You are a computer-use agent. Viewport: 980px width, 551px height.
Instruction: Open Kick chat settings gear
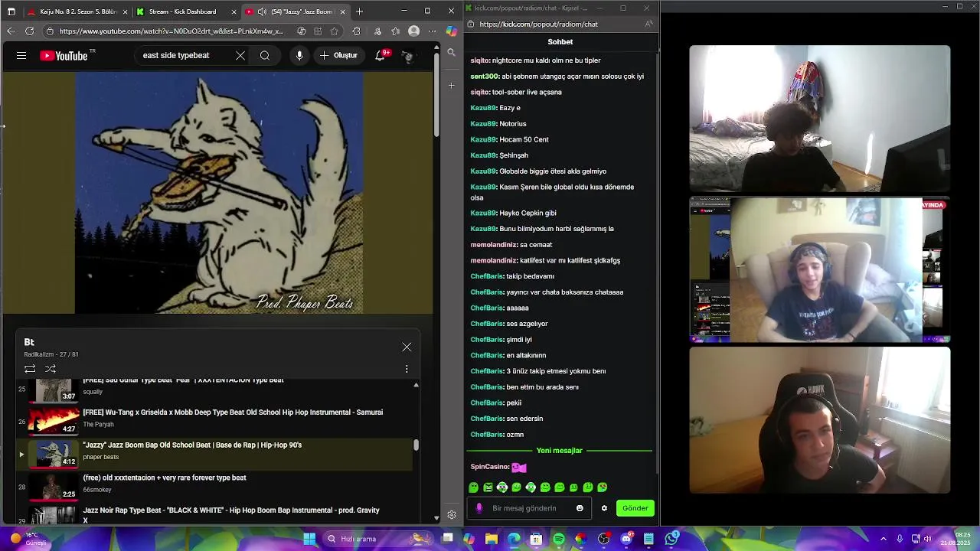[604, 508]
